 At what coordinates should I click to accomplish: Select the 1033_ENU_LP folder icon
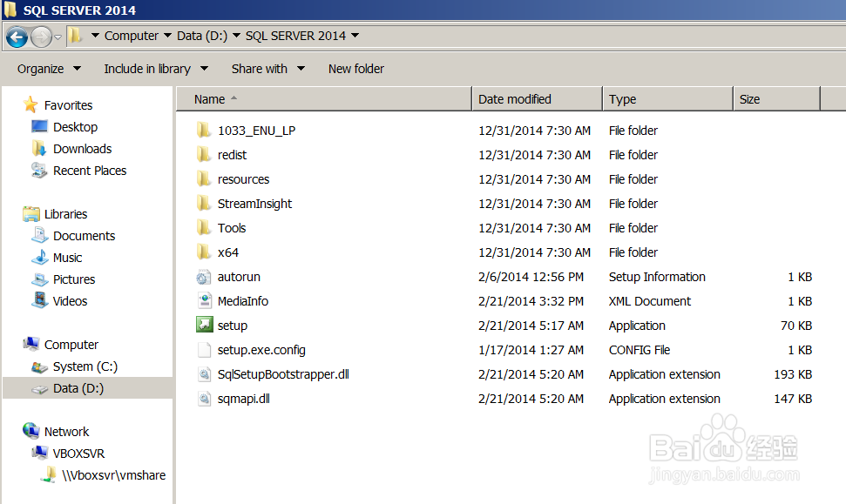tap(203, 130)
